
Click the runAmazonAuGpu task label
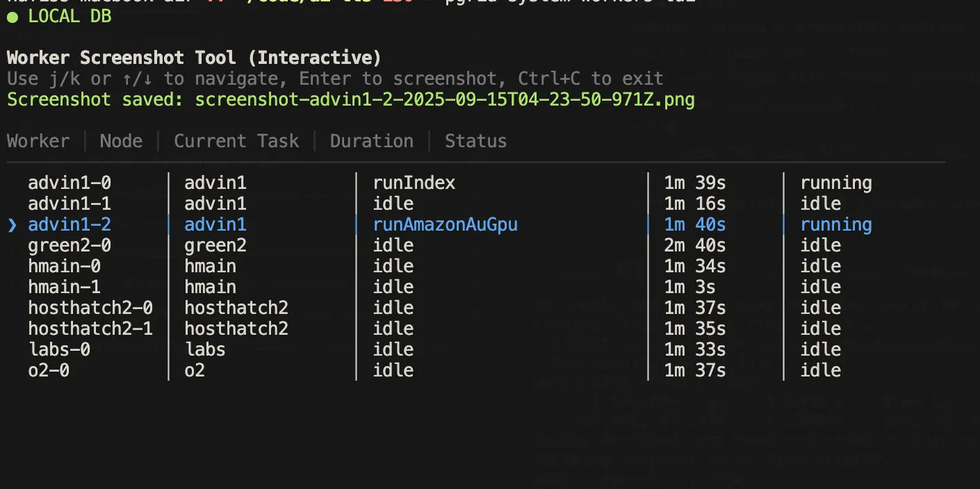(x=445, y=224)
